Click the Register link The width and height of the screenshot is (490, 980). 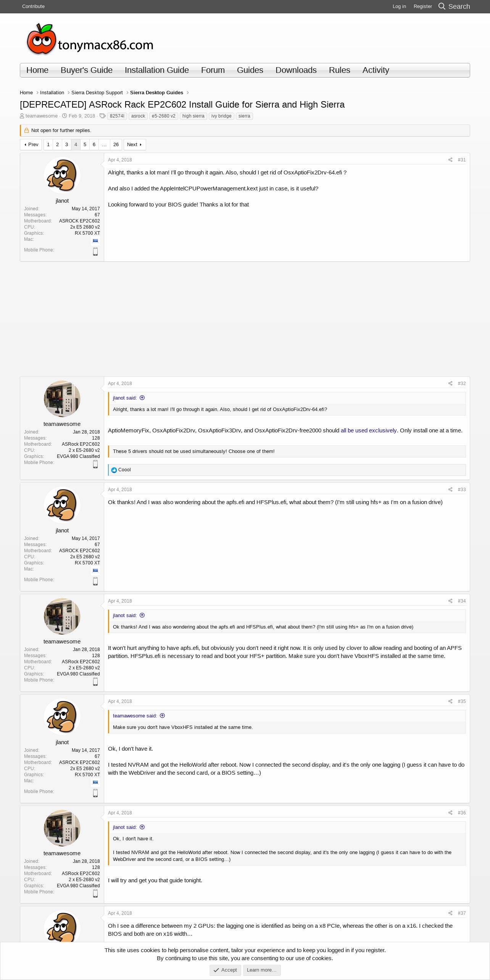click(x=423, y=6)
